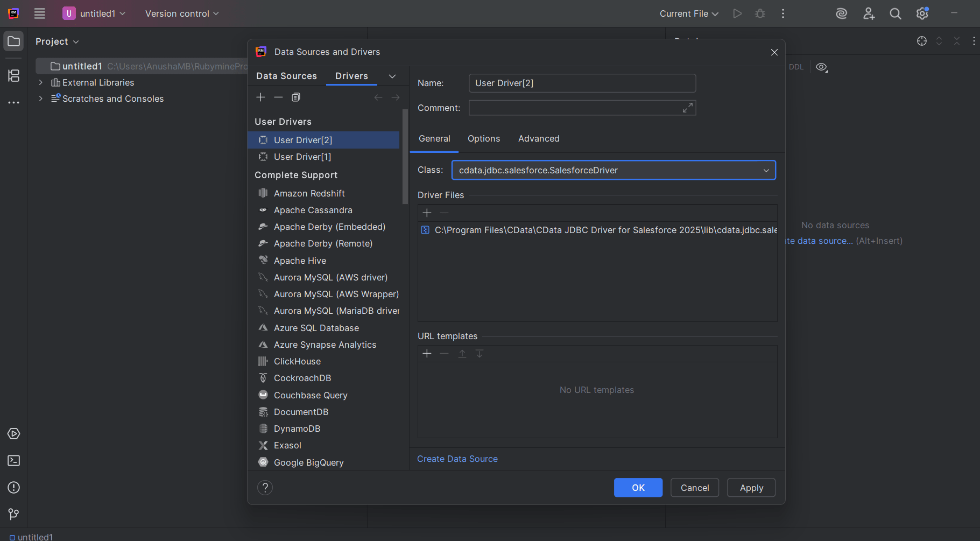This screenshot has height=541, width=980.
Task: Click inside the driver Name field
Action: pos(582,83)
